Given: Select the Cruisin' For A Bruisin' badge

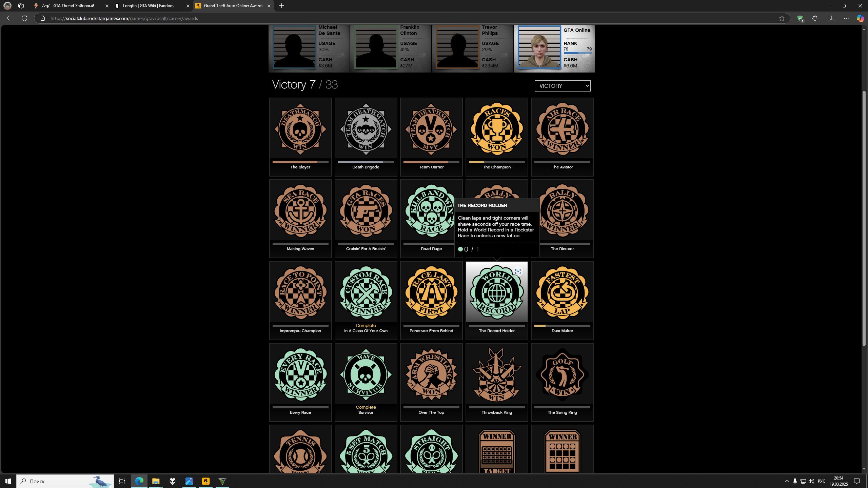Looking at the screenshot, I should tap(366, 211).
